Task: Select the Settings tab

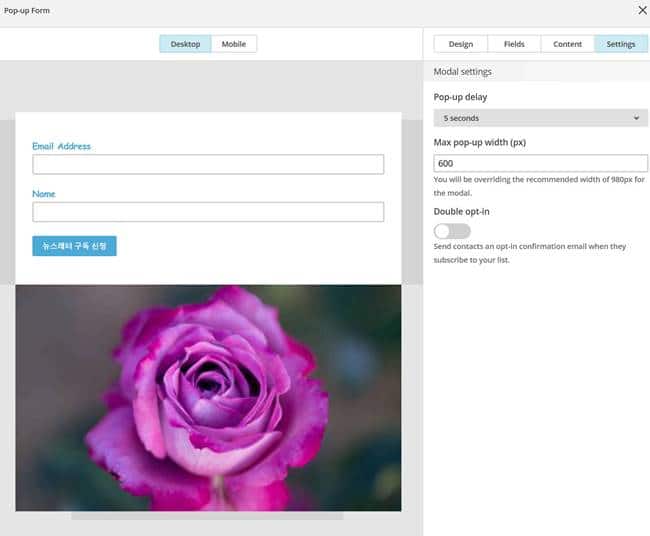Action: tap(620, 44)
